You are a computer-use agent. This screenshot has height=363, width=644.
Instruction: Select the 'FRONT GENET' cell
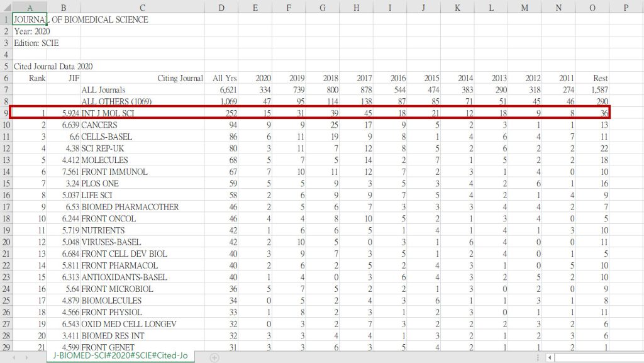tap(142, 347)
